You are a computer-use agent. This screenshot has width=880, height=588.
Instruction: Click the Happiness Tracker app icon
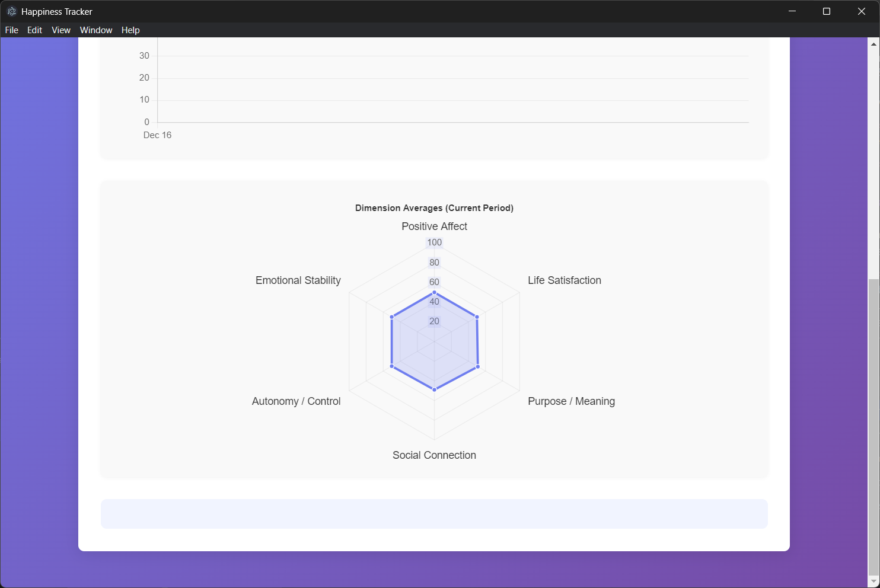click(11, 11)
